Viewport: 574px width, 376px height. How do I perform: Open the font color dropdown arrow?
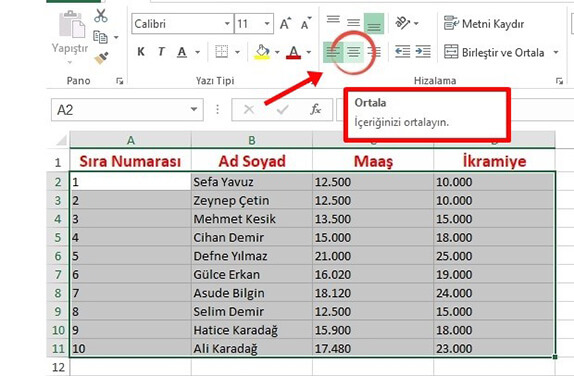point(309,52)
